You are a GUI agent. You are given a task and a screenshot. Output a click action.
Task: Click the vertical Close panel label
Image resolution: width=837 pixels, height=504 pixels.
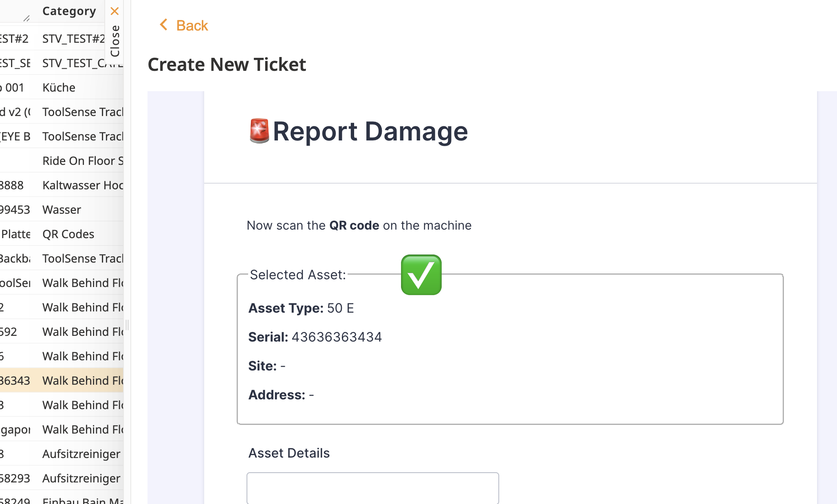[x=115, y=41]
